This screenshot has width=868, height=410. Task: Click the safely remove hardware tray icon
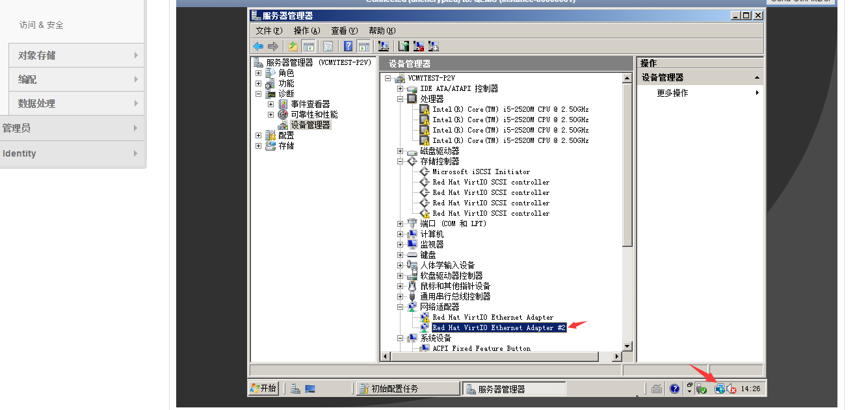point(701,389)
